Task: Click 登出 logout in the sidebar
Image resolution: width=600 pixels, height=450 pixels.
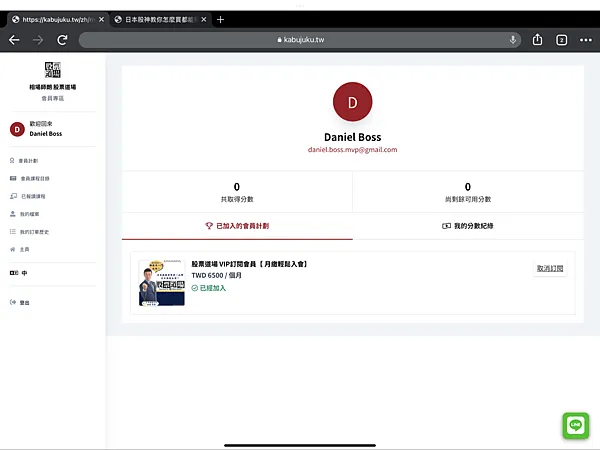Action: point(20,302)
